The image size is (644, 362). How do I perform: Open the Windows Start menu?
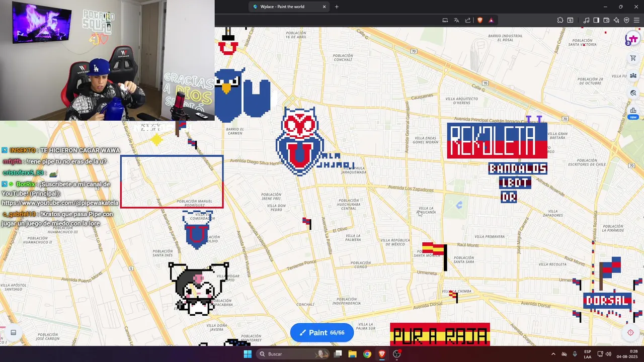click(248, 354)
